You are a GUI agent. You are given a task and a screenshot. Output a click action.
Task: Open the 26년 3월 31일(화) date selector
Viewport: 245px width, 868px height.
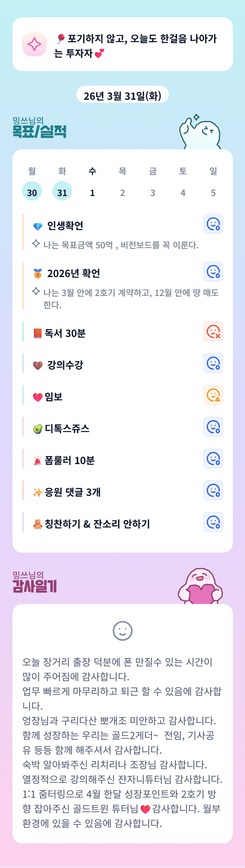tap(122, 96)
